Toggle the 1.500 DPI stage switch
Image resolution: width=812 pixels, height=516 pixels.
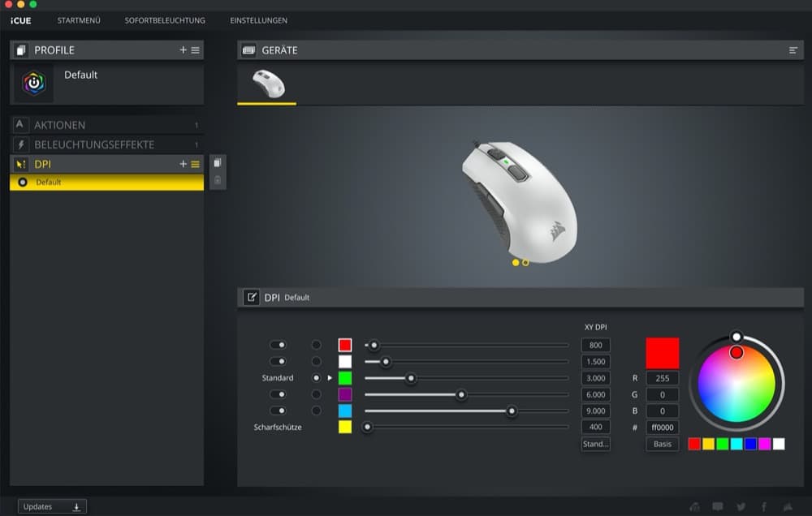point(278,361)
